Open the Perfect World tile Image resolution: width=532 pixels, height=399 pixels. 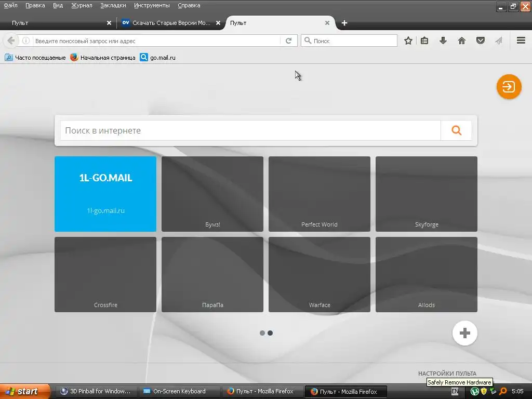(320, 194)
